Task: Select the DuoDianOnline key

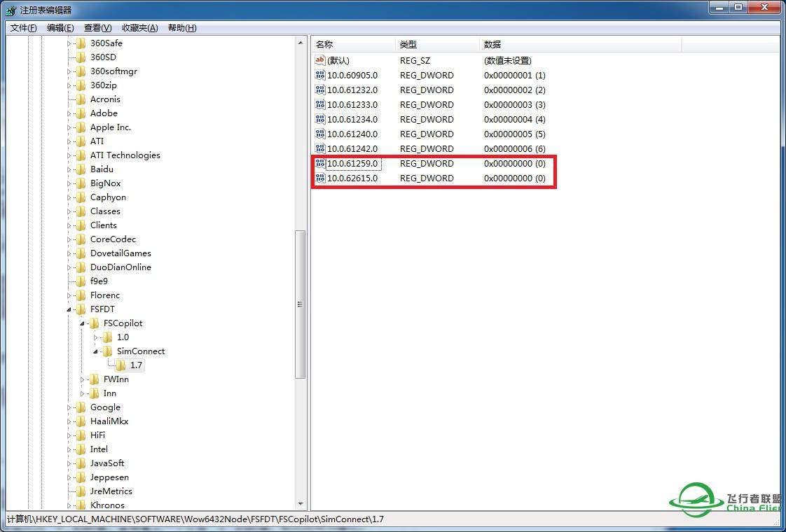Action: tap(120, 267)
